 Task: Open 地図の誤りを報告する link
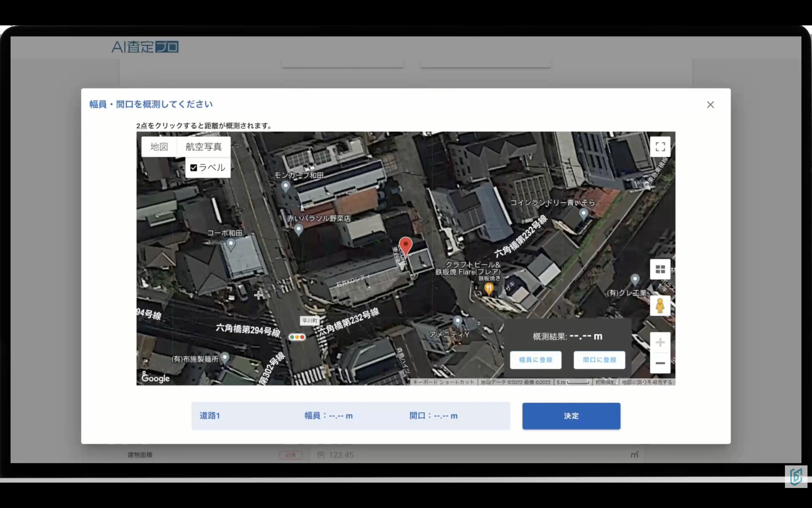point(647,382)
